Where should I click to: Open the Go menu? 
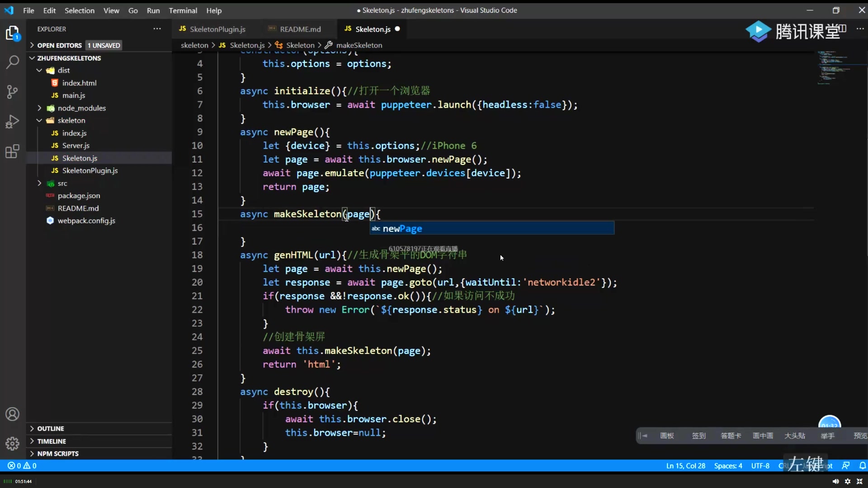pyautogui.click(x=133, y=10)
